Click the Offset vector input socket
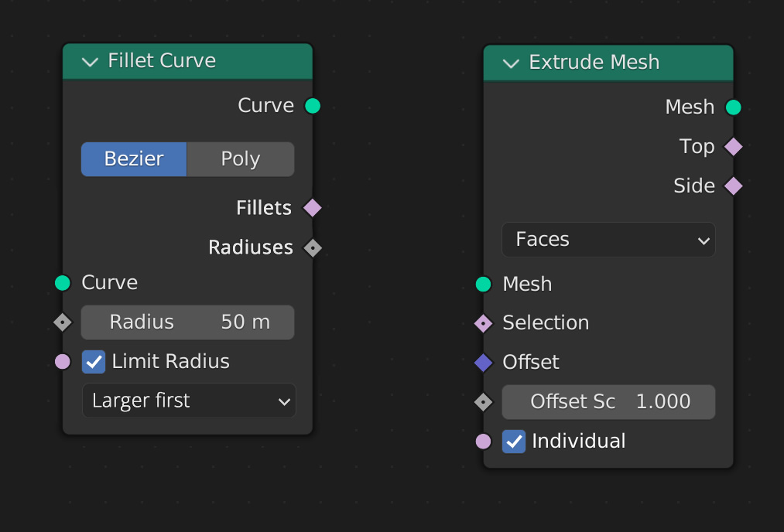The image size is (784, 532). [484, 363]
